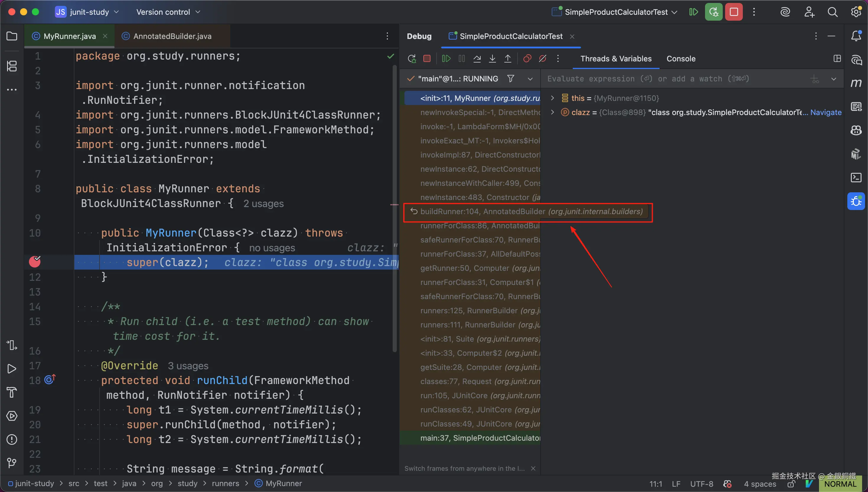Open the Problems tool window

pos(12,439)
